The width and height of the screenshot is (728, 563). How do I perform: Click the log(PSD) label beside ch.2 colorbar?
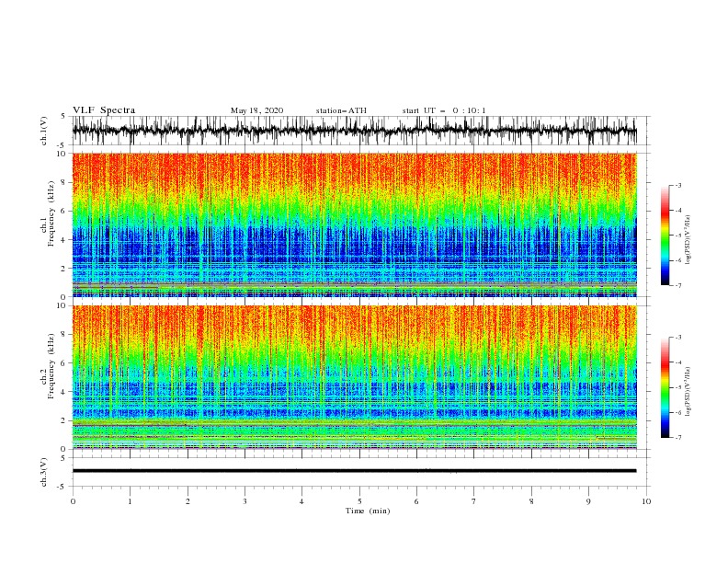(688, 392)
